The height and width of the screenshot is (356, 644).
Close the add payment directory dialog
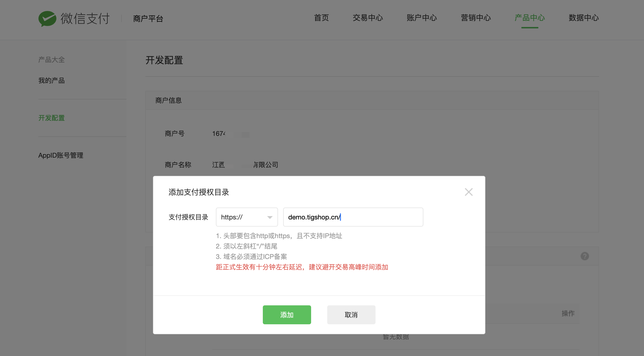(469, 192)
